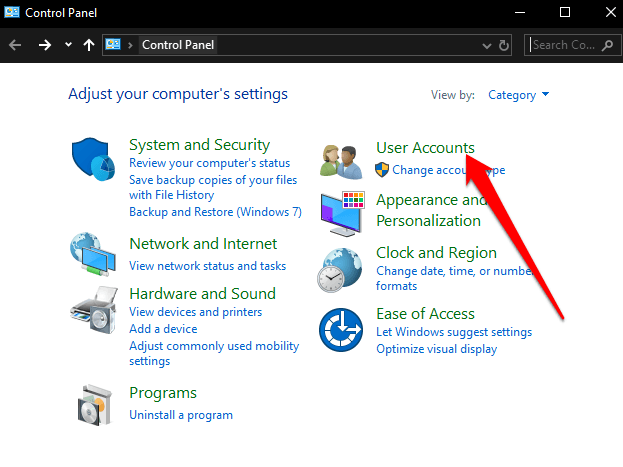Click Uninstall a program link
Viewport: 623px width, 467px height.
pos(181,415)
